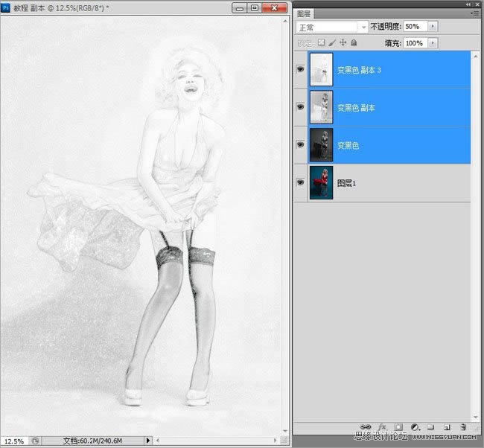Hide the 图层1 layer
This screenshot has width=484, height=448.
tap(301, 182)
